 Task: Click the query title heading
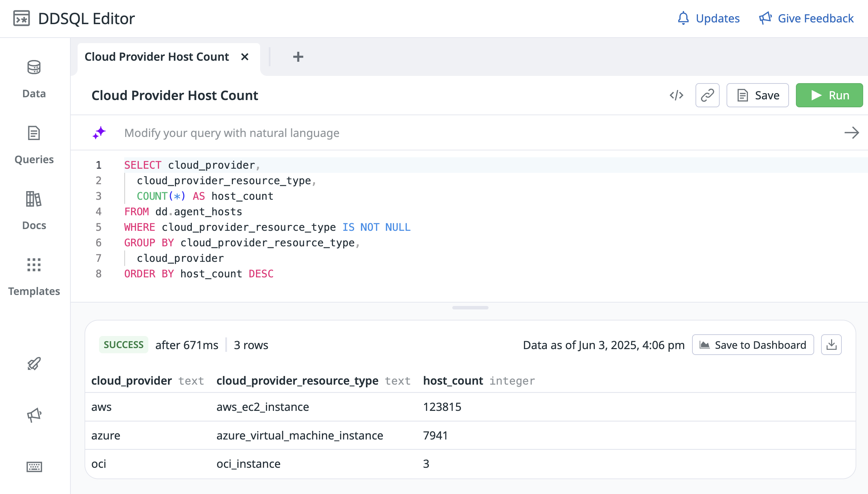pyautogui.click(x=175, y=96)
